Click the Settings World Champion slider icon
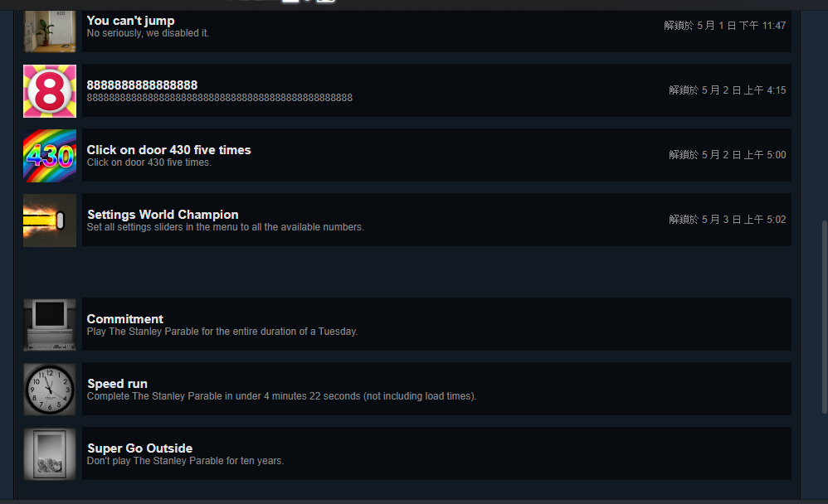 [50, 220]
